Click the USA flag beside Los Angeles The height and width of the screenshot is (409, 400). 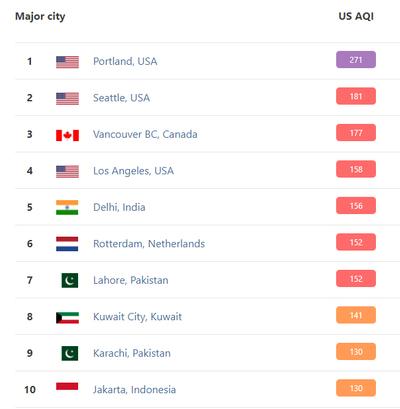pyautogui.click(x=67, y=172)
